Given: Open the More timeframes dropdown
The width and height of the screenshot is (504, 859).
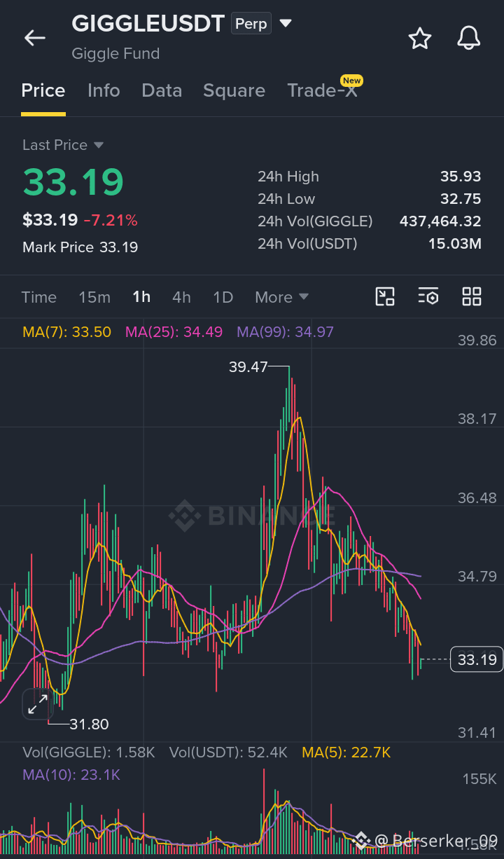Looking at the screenshot, I should [281, 297].
